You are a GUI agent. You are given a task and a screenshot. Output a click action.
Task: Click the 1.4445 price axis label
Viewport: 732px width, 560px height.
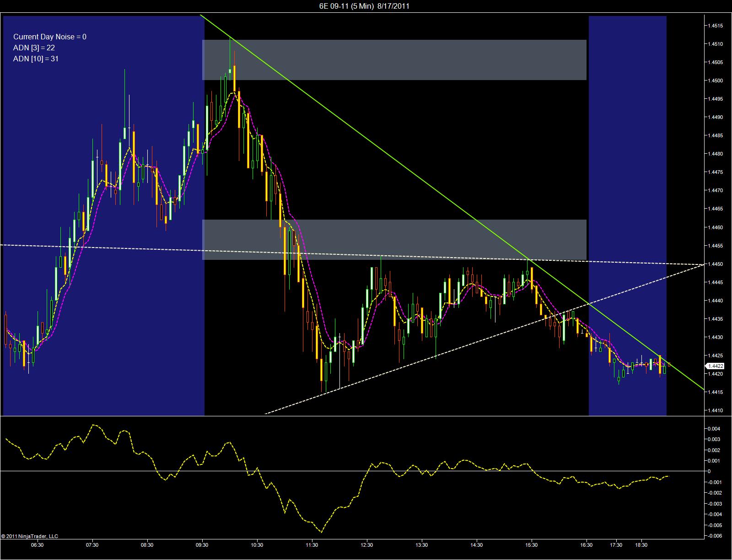[x=716, y=282]
